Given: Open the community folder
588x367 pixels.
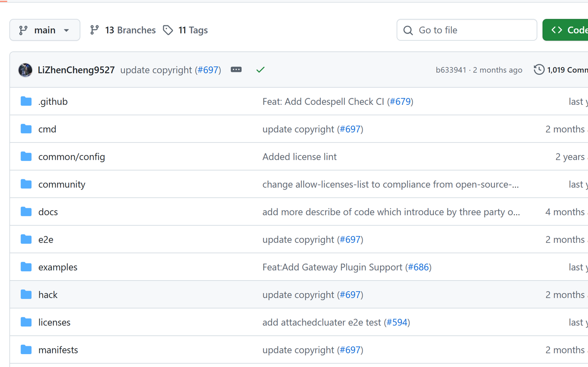Looking at the screenshot, I should tap(62, 184).
